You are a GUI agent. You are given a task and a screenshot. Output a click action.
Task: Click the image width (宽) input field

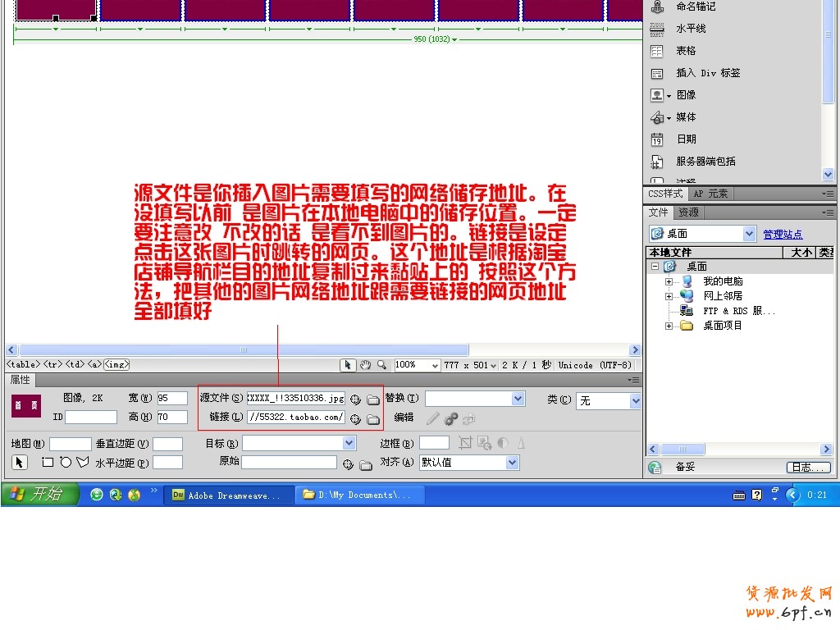[x=172, y=399]
